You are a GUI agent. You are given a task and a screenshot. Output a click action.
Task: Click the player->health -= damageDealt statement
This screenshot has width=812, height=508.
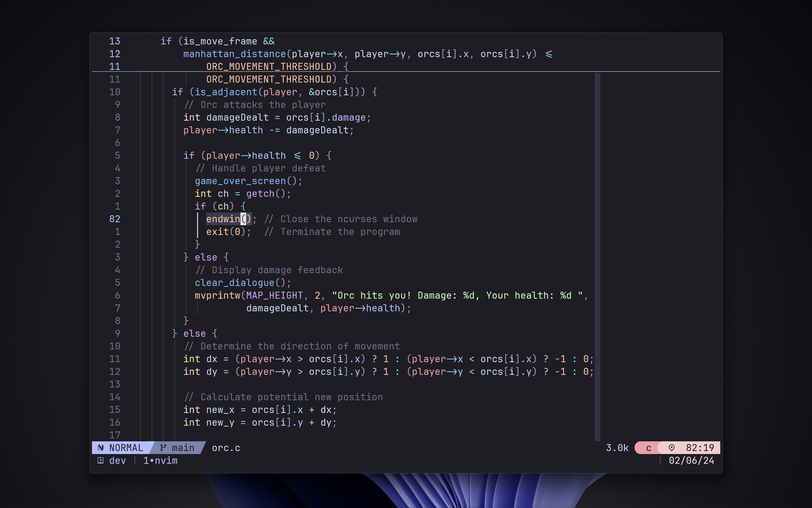click(x=269, y=130)
